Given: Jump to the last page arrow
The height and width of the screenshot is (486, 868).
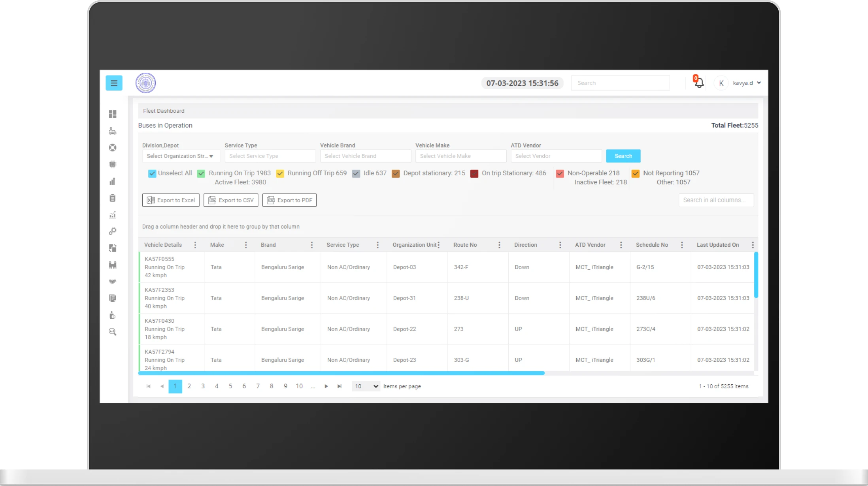Looking at the screenshot, I should pos(340,386).
